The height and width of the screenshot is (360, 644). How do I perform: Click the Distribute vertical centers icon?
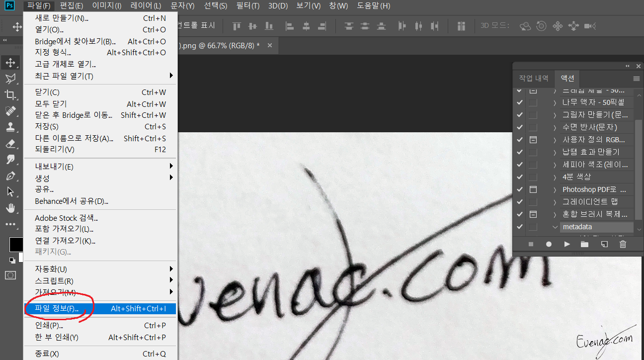click(x=365, y=26)
